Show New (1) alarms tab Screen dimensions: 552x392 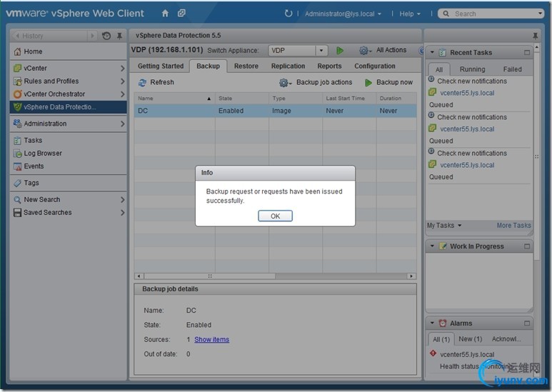470,339
